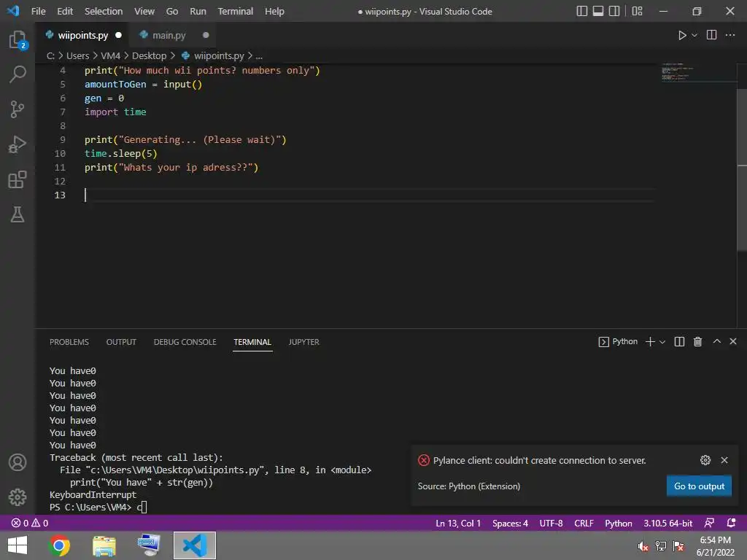Image resolution: width=747 pixels, height=560 pixels.
Task: Toggle the primary side bar layout
Action: point(581,11)
